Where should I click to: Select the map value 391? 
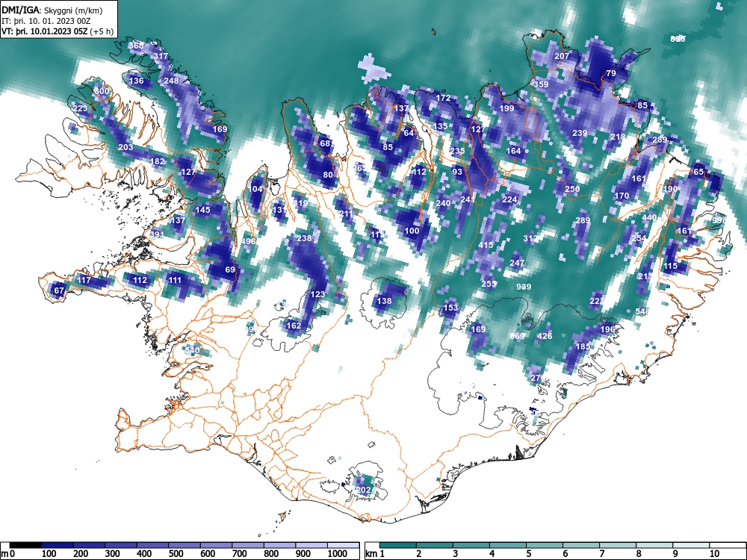(157, 234)
